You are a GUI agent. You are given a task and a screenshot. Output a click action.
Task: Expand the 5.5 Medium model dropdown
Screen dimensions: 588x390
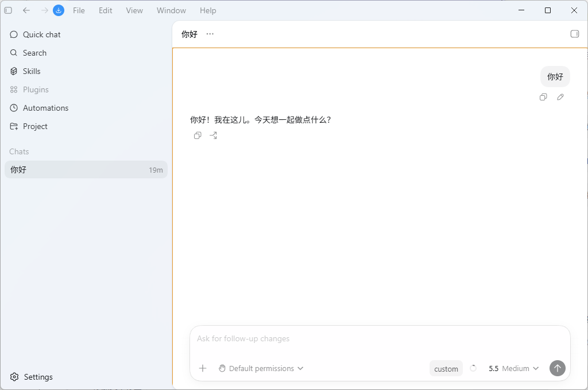click(513, 368)
